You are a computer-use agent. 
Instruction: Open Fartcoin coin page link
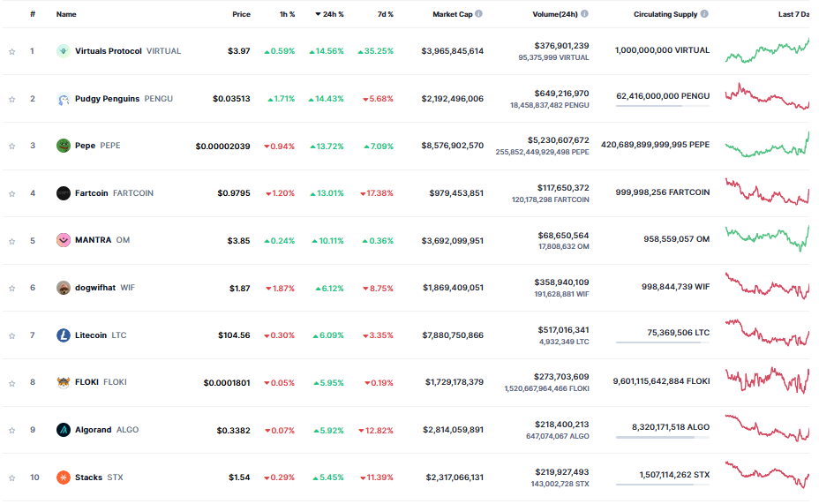click(x=92, y=193)
